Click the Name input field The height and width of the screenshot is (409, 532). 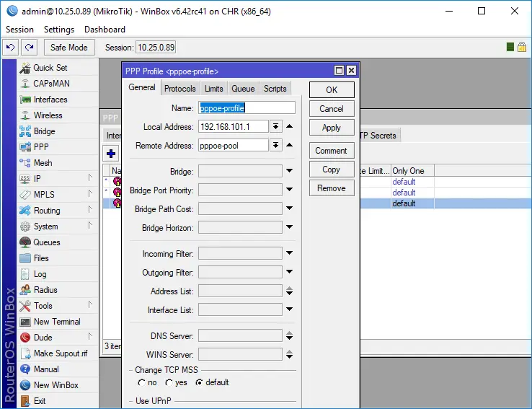point(247,108)
